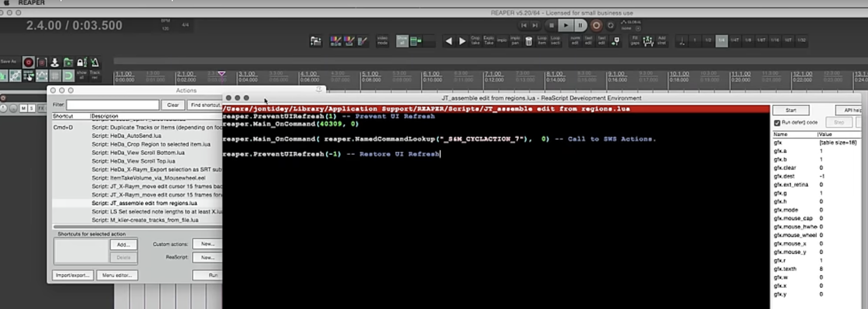The height and width of the screenshot is (309, 868).
Task: Click the right arrow toolbar icon
Action: coord(462,41)
